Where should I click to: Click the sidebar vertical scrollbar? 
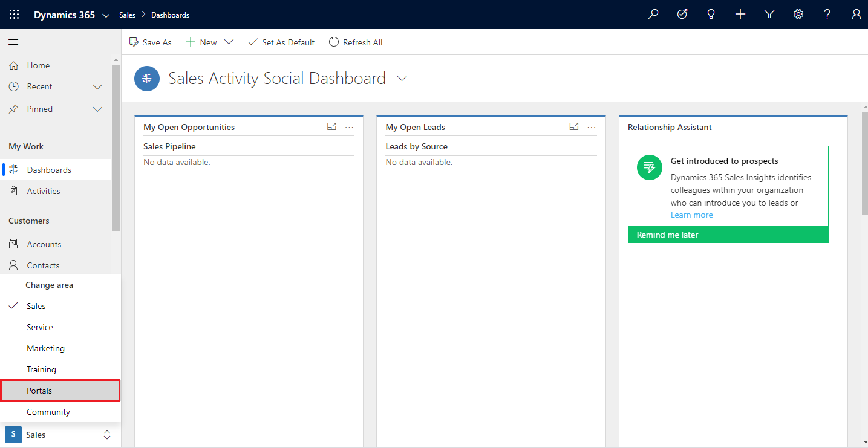116,148
